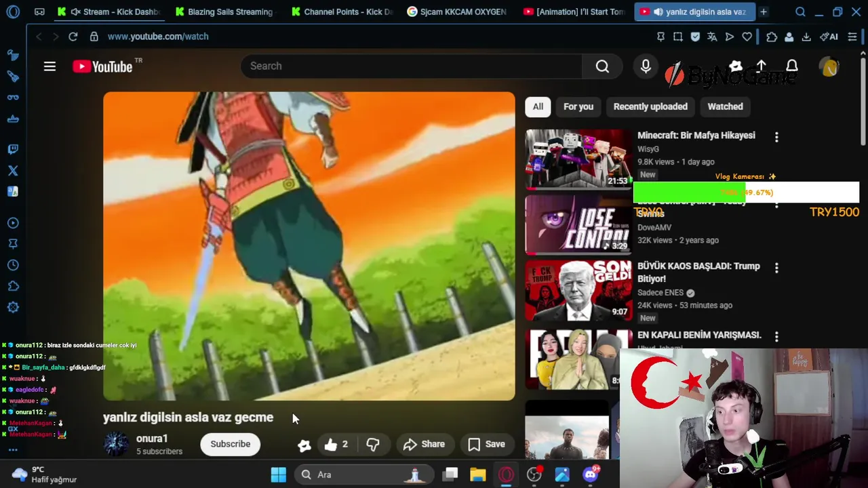Click the ad blocker shield icon
868x488 pixels.
tap(695, 37)
